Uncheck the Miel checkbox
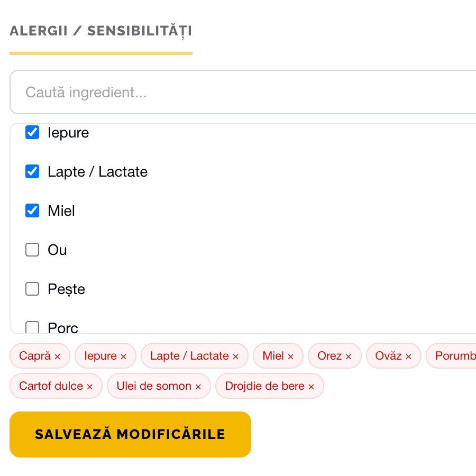 click(33, 210)
